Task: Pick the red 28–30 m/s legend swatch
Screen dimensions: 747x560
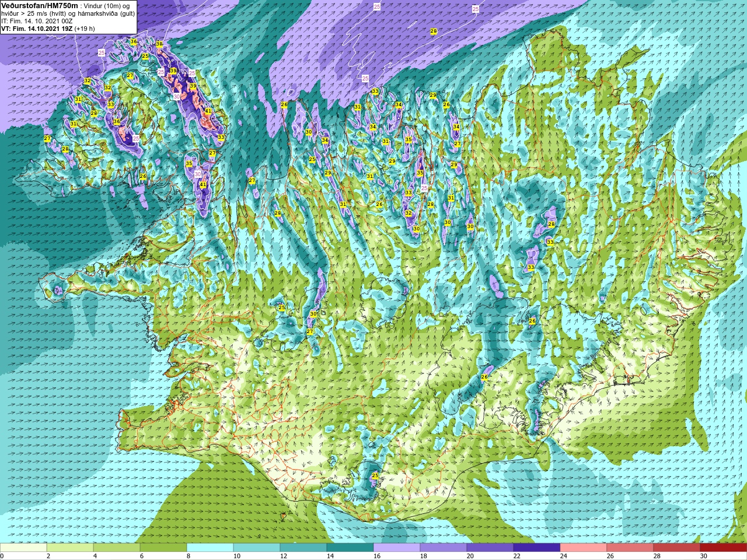Action: click(677, 548)
